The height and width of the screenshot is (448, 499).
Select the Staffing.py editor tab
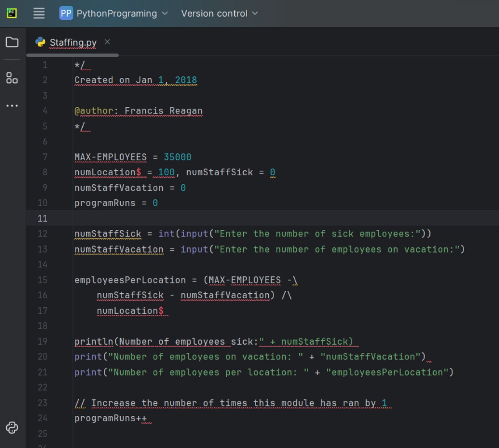[73, 42]
